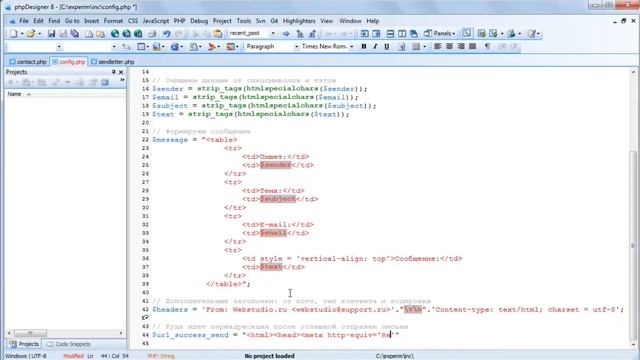Open the recent_post function dropdown

(x=273, y=33)
